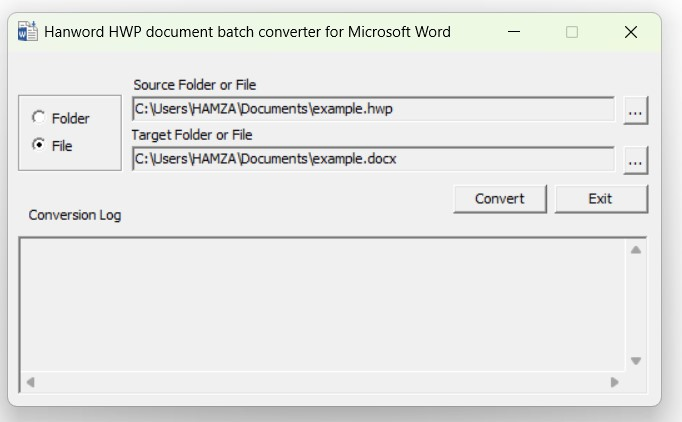Click the horizontal scrollbar track of the log

(x=322, y=382)
